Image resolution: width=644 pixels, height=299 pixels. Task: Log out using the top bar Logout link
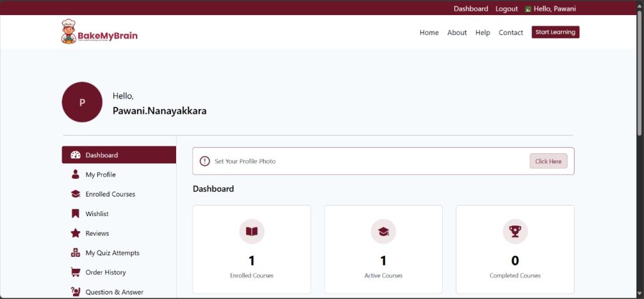(x=506, y=9)
